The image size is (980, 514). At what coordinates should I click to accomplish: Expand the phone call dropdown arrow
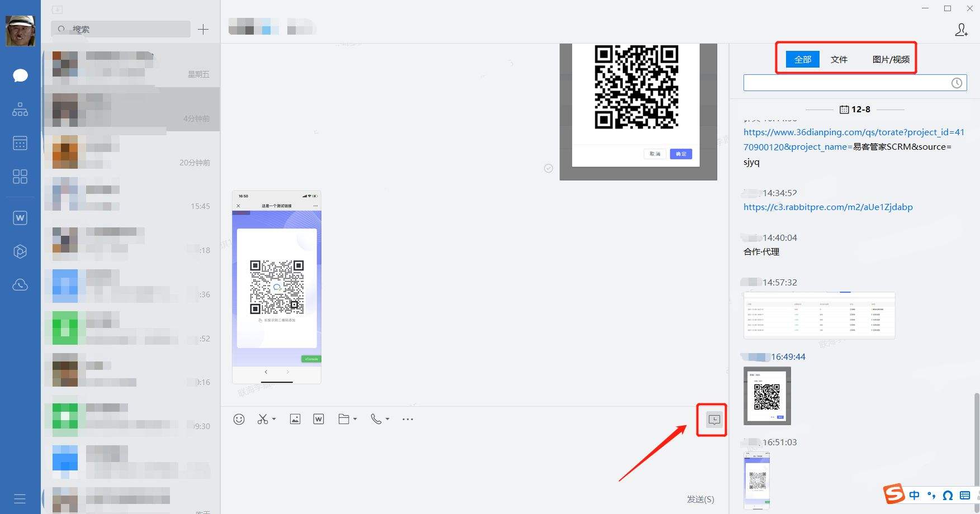[x=387, y=419]
